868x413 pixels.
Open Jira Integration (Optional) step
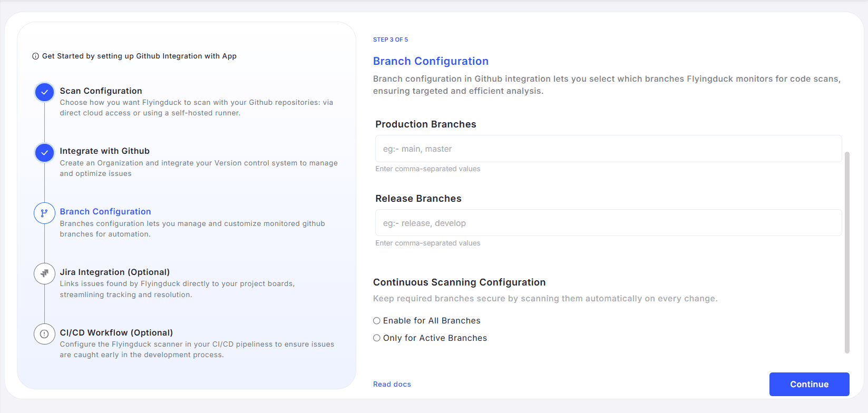pyautogui.click(x=114, y=272)
